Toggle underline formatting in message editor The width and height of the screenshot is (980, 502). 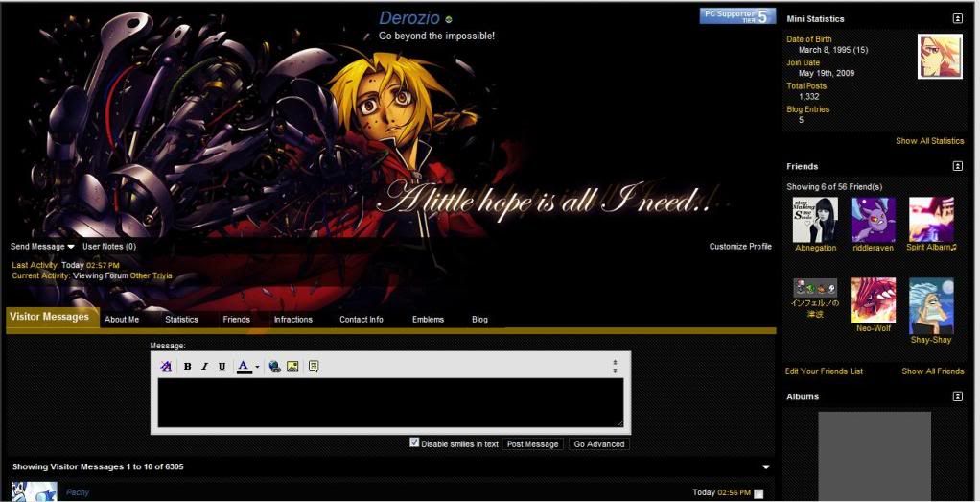click(222, 367)
